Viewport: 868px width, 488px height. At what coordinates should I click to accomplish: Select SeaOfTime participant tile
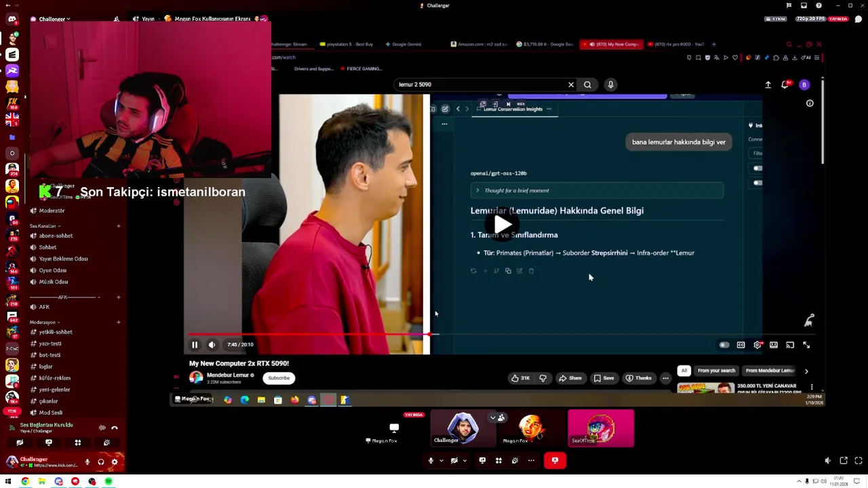(601, 428)
